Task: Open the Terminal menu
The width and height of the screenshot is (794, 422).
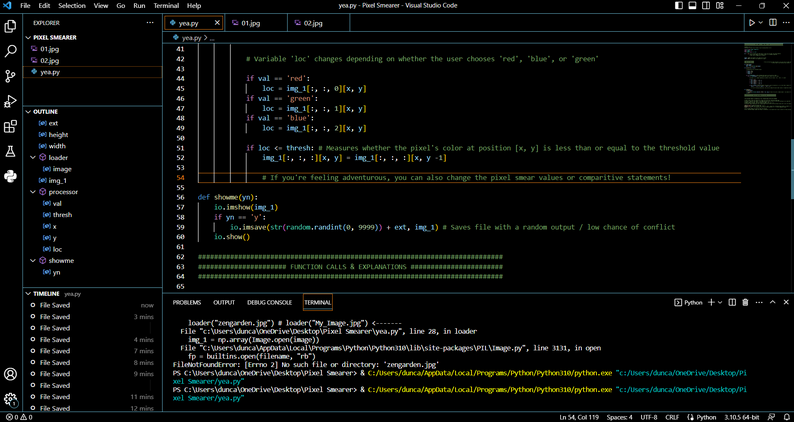Action: [166, 6]
